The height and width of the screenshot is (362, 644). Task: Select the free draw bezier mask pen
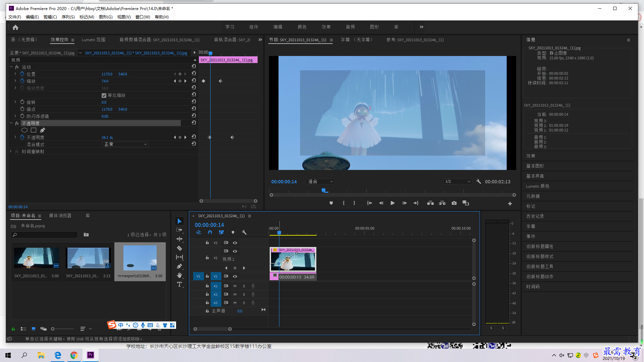[x=42, y=130]
